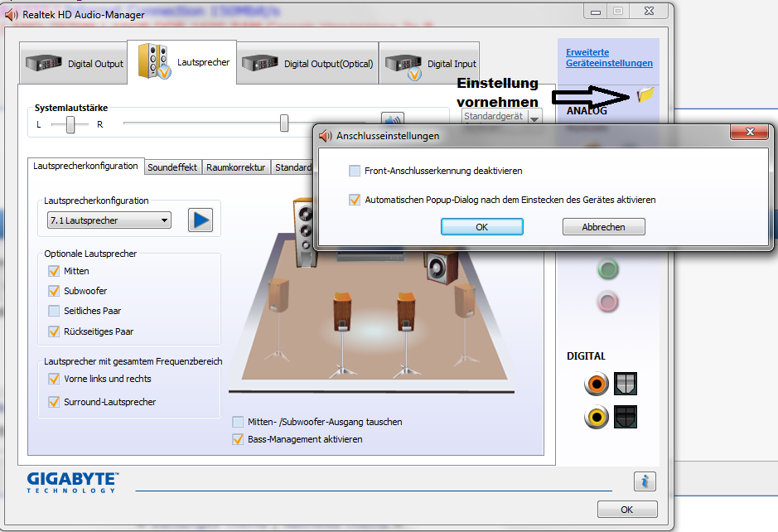Click the Anschlusseinstellungen dialog speaker icon
This screenshot has height=532, width=778.
click(326, 136)
